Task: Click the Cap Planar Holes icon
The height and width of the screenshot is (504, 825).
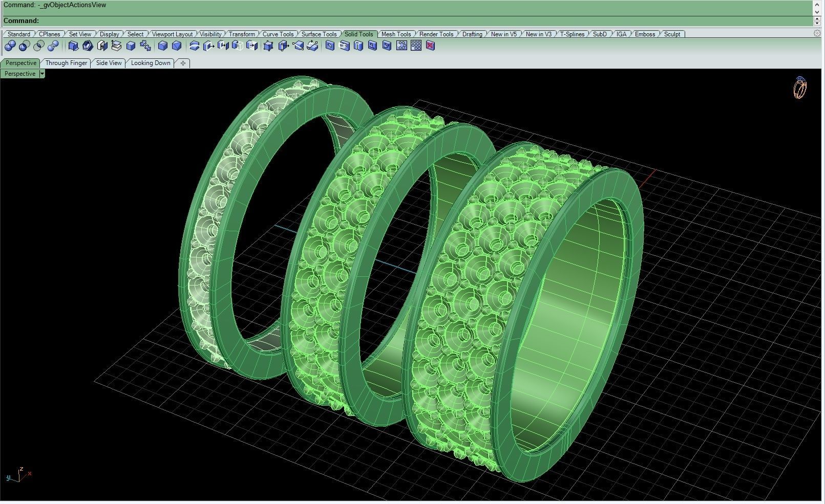Action: tap(102, 46)
